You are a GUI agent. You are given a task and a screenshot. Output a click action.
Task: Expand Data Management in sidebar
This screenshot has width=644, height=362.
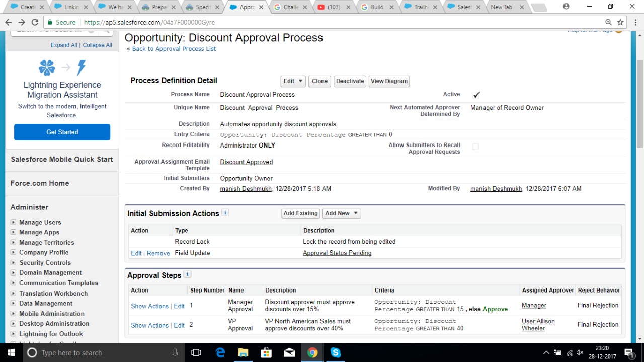click(14, 303)
